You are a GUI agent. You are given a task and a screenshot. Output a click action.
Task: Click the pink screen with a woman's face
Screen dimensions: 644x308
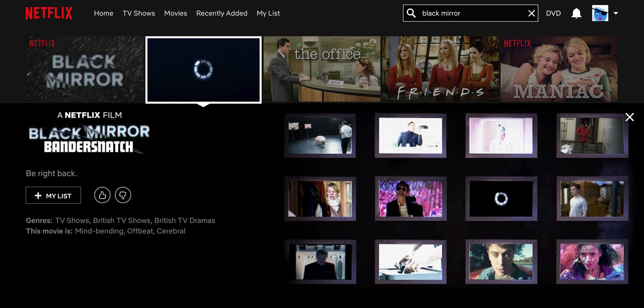pyautogui.click(x=501, y=136)
